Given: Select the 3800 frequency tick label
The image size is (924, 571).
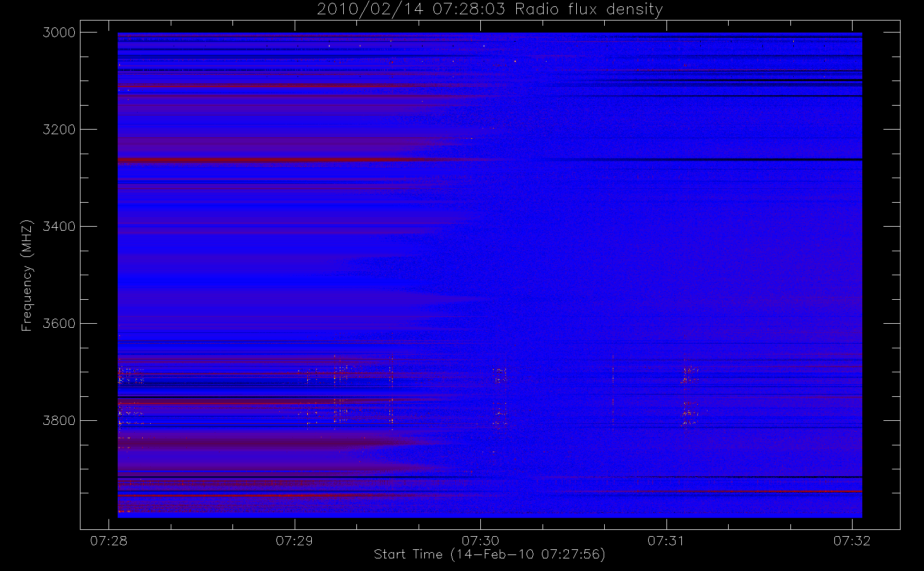Looking at the screenshot, I should pos(59,421).
